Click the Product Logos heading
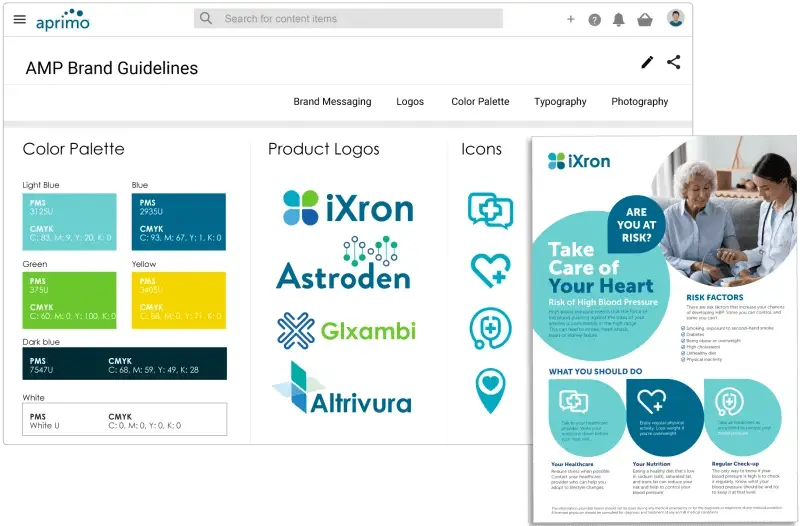This screenshot has height=526, width=800. click(323, 149)
